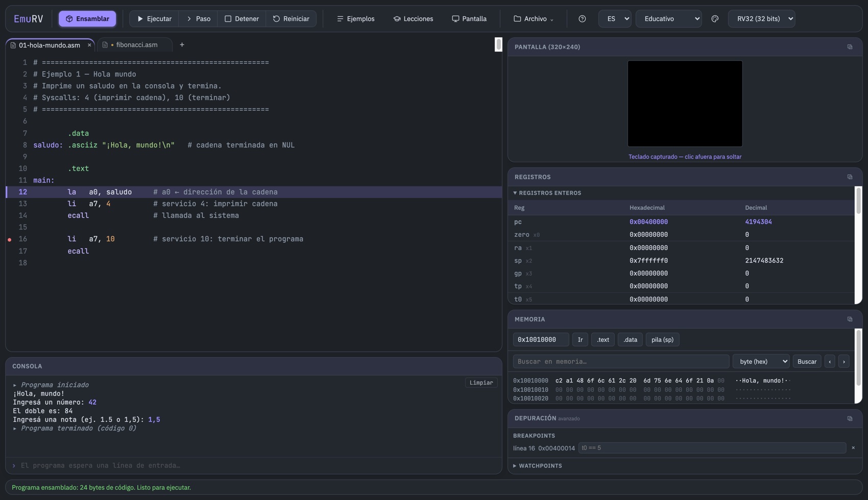Close the 01-hola-mundo.asm tab

click(89, 45)
